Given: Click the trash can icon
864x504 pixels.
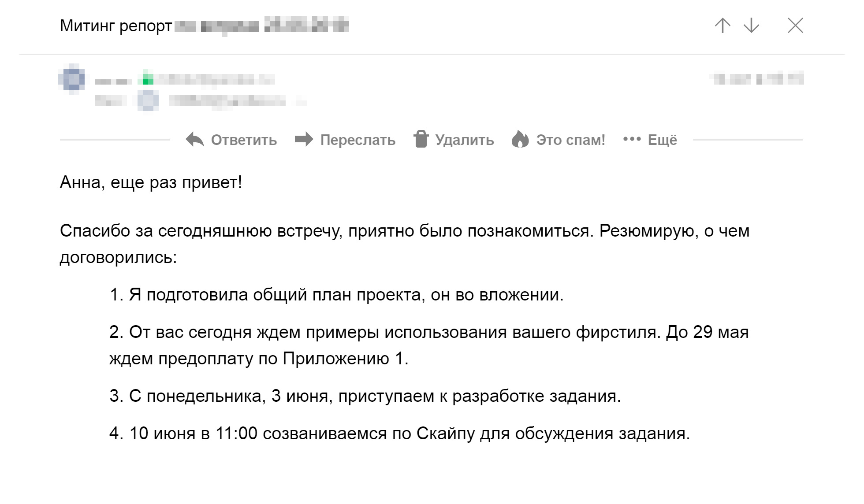Looking at the screenshot, I should coord(421,139).
